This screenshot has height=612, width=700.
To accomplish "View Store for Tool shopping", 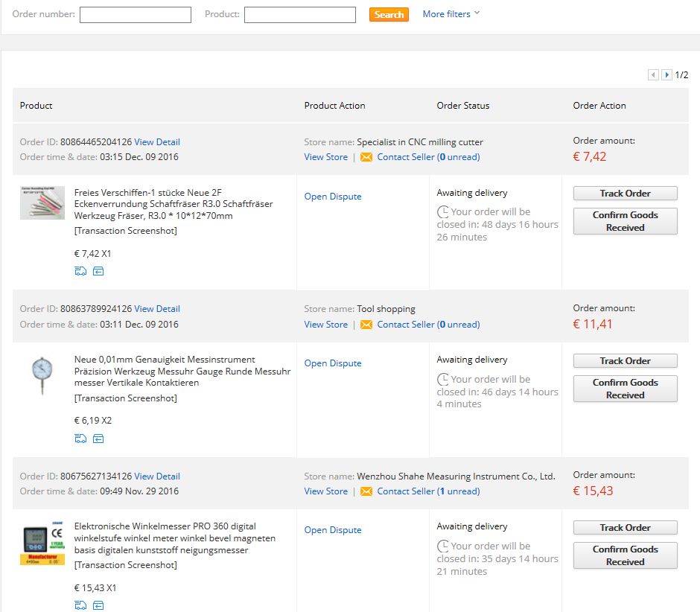I will (x=325, y=325).
